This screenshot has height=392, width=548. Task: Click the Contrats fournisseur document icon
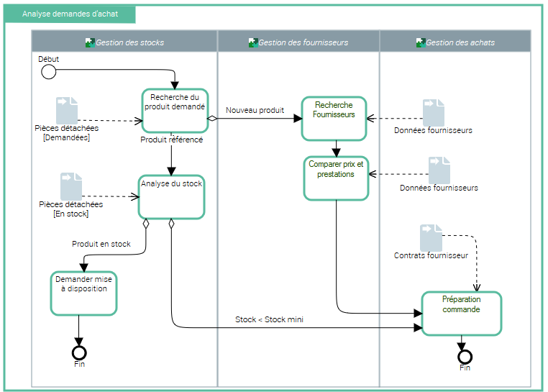[x=431, y=237]
